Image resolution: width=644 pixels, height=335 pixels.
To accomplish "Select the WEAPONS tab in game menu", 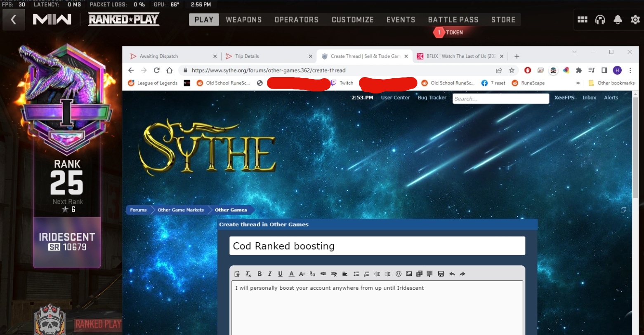I will [243, 20].
